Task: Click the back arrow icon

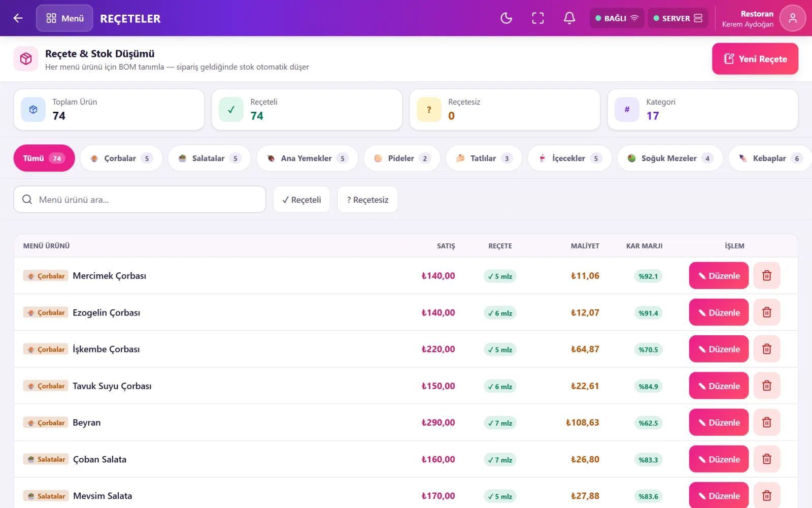Action: click(x=18, y=18)
